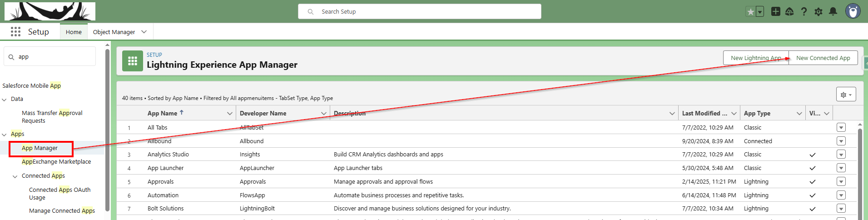
Task: Open row actions dropdown for All Tabs
Action: pos(841,128)
